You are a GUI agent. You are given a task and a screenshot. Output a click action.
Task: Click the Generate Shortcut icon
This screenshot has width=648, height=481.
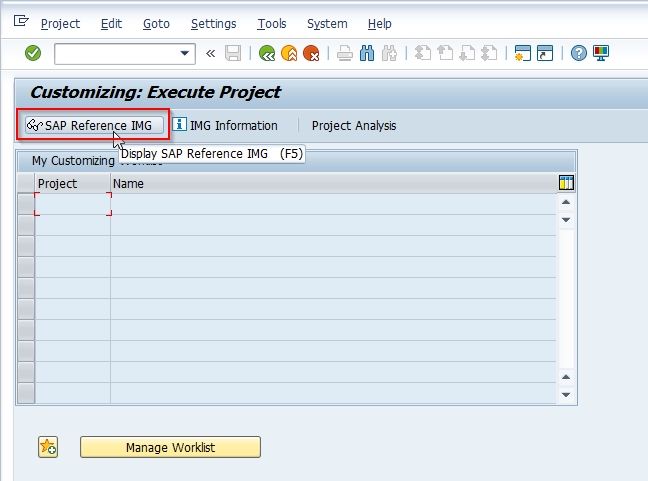(545, 53)
